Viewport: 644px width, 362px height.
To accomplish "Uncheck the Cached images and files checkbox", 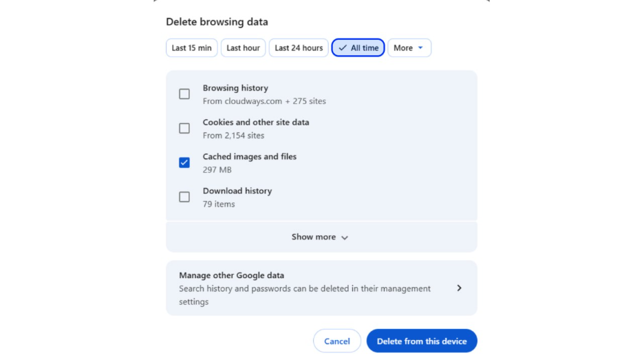I will pyautogui.click(x=184, y=163).
